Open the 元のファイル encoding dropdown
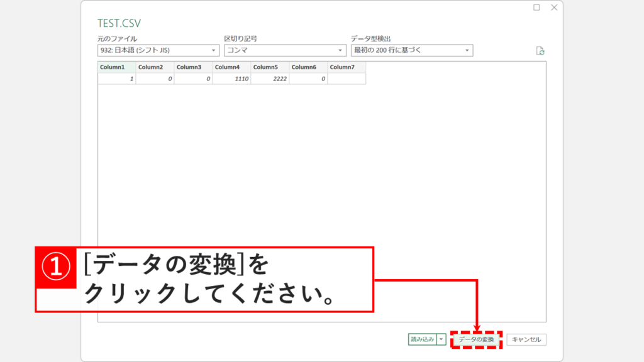The image size is (644, 362). click(212, 50)
